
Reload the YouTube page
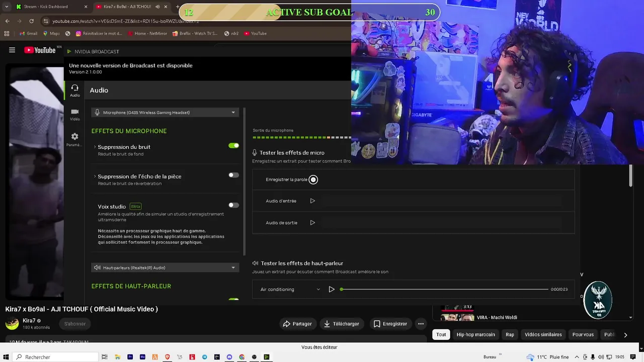[x=31, y=21]
